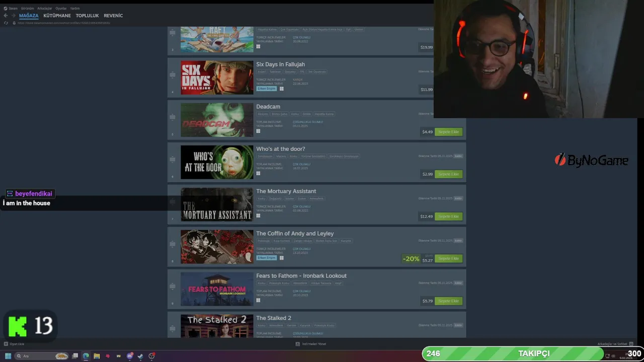Grab the drag handle on Who's at the door row
This screenshot has width=644, height=362.
pos(173,159)
